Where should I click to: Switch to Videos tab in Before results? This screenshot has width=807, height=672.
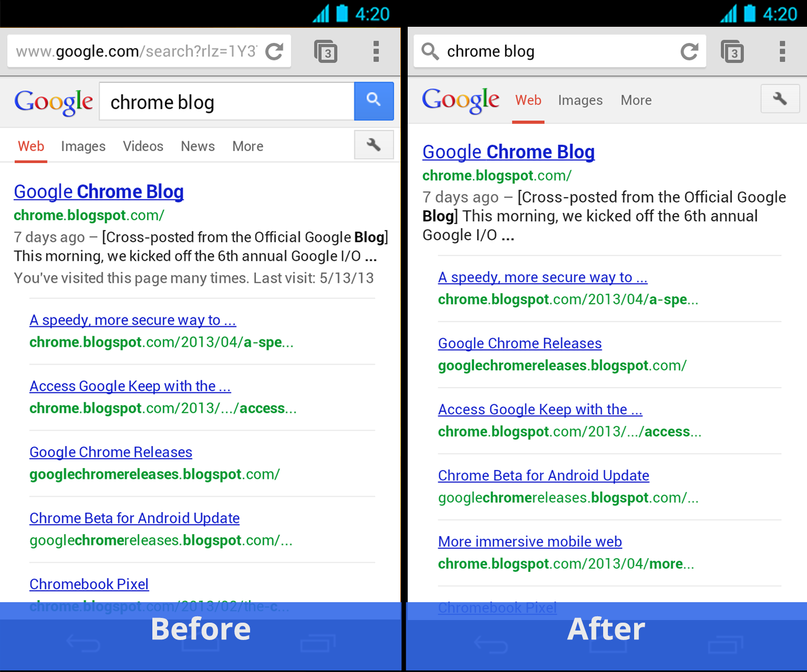[x=143, y=146]
